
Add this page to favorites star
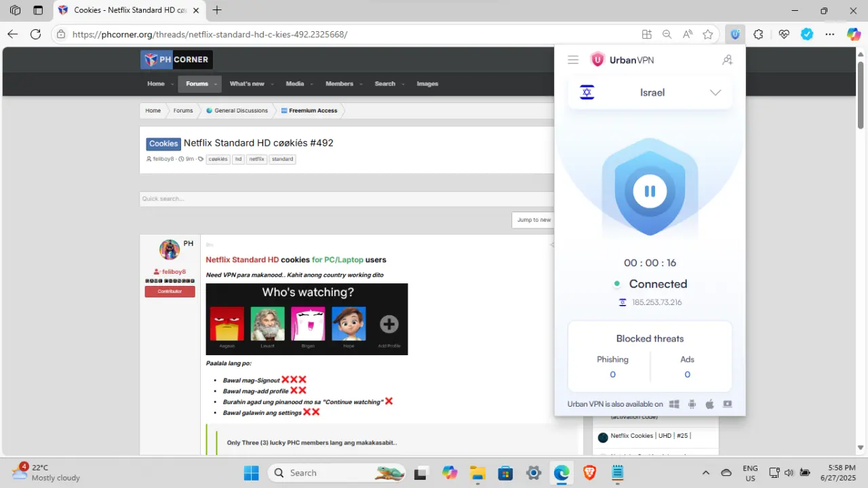coord(708,34)
